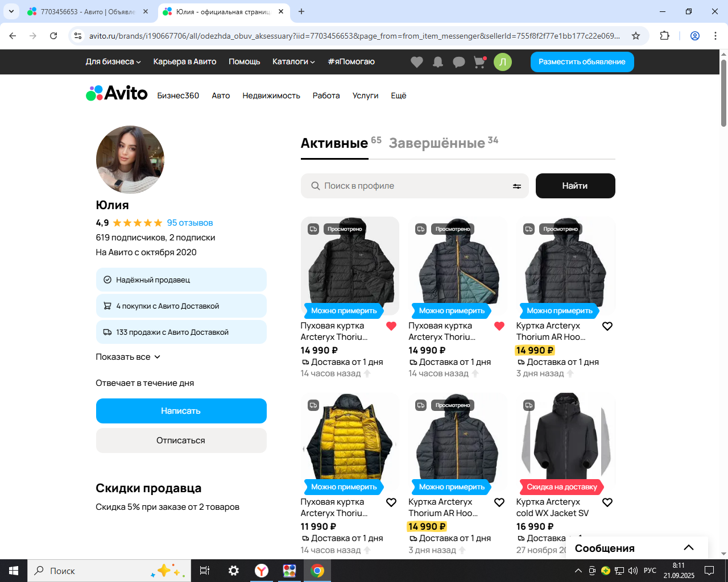The height and width of the screenshot is (582, 728).
Task: Expand Каталоги dropdown
Action: click(293, 62)
